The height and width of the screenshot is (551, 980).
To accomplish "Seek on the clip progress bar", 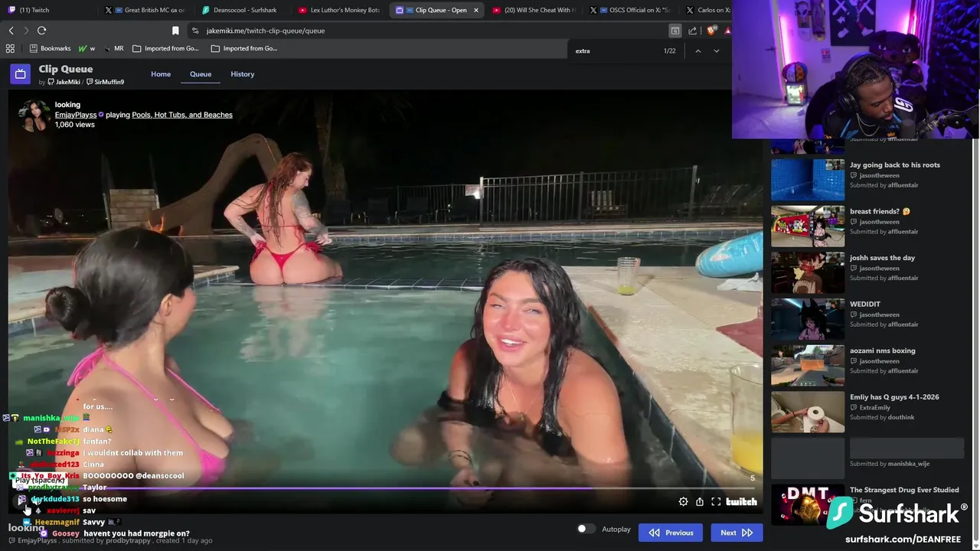I will 386,488.
